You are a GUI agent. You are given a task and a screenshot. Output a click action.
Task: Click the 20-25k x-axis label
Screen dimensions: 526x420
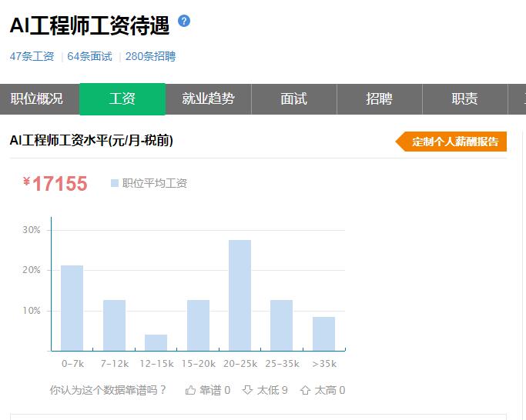pyautogui.click(x=240, y=364)
